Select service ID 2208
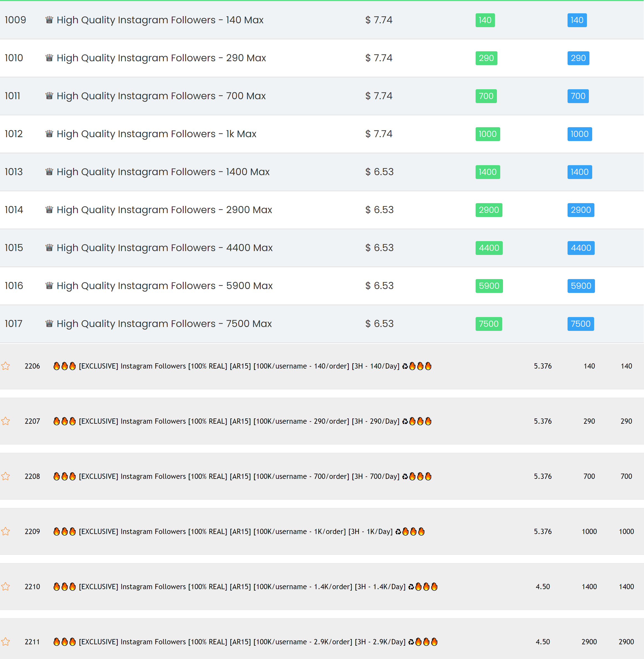Viewport: 644px width, 659px height. tap(32, 476)
